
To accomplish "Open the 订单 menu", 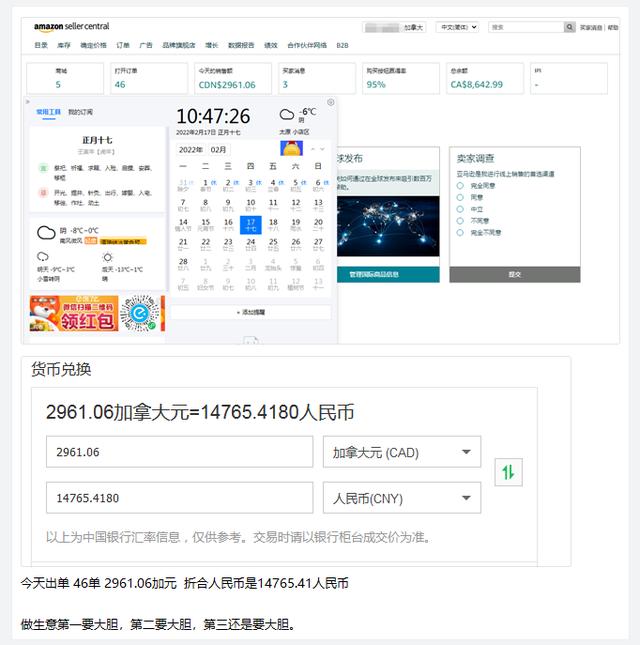I will tap(123, 45).
